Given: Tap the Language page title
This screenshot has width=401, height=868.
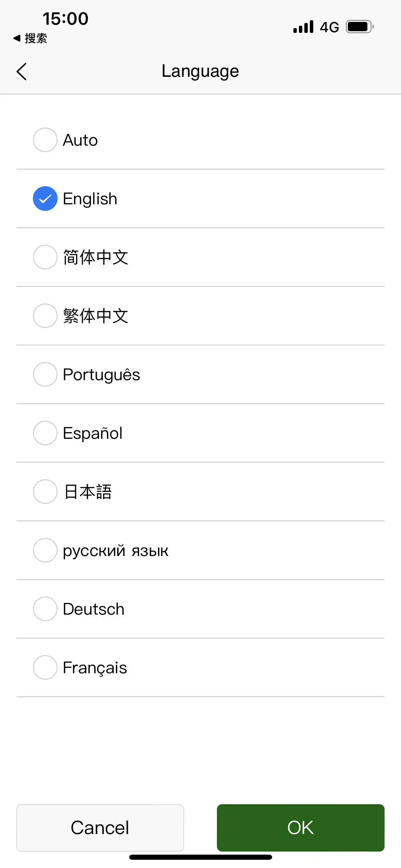Looking at the screenshot, I should pos(200,71).
